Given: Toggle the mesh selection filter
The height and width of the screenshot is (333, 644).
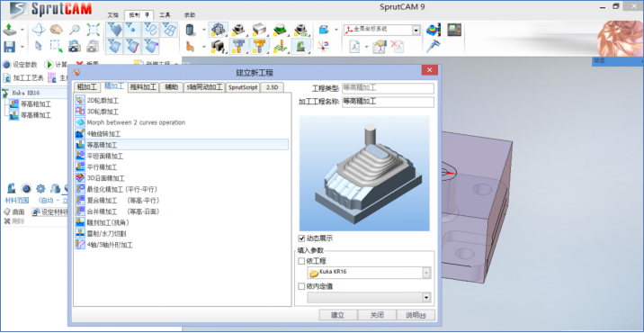Looking at the screenshot, I should [x=169, y=30].
